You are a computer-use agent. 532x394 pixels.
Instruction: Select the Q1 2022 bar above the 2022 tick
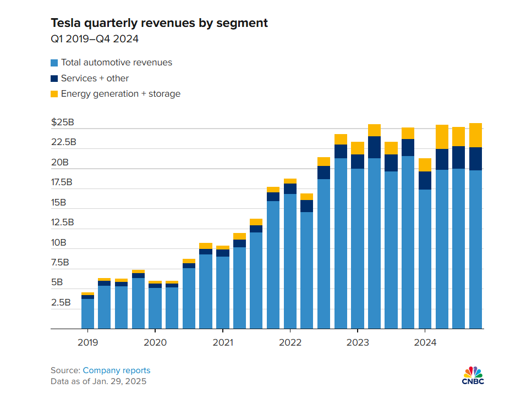point(290,254)
